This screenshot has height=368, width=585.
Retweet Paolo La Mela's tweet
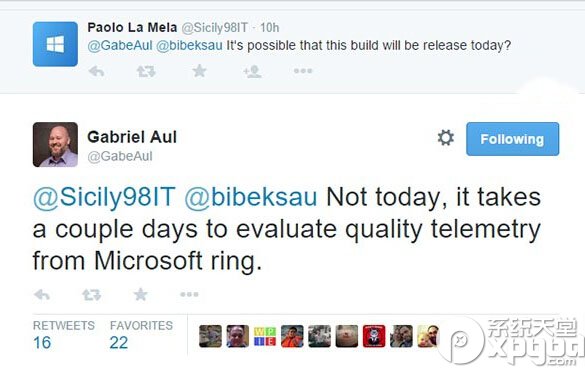click(x=146, y=71)
